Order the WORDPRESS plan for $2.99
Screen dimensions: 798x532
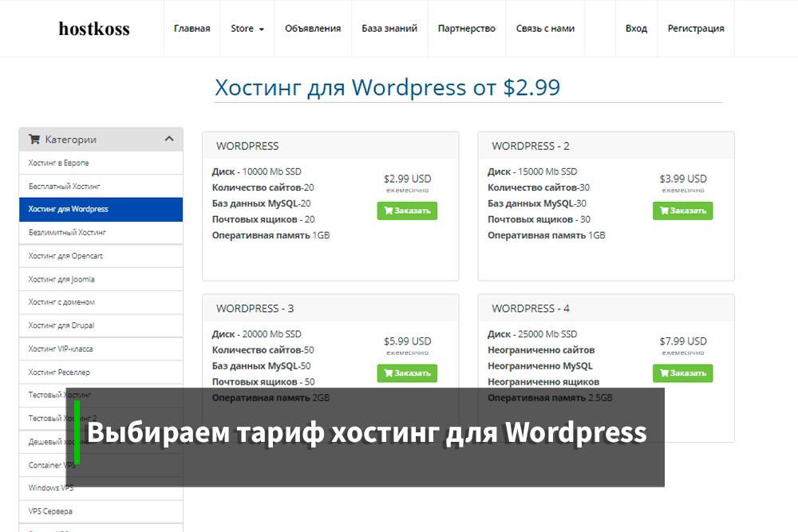[x=407, y=211]
